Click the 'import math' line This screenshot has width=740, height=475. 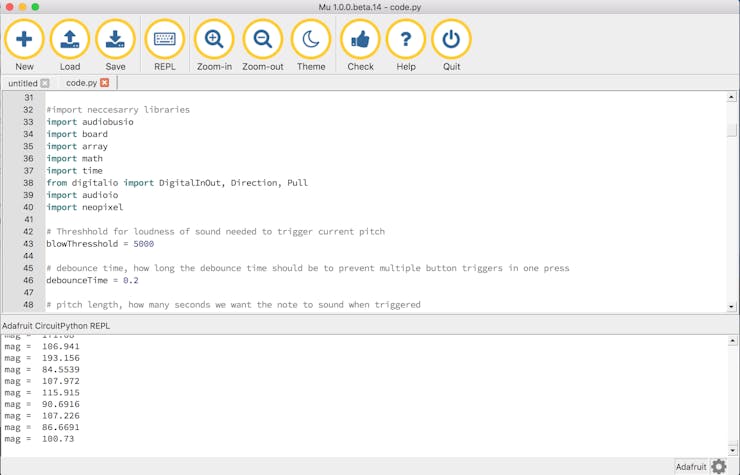click(x=75, y=159)
